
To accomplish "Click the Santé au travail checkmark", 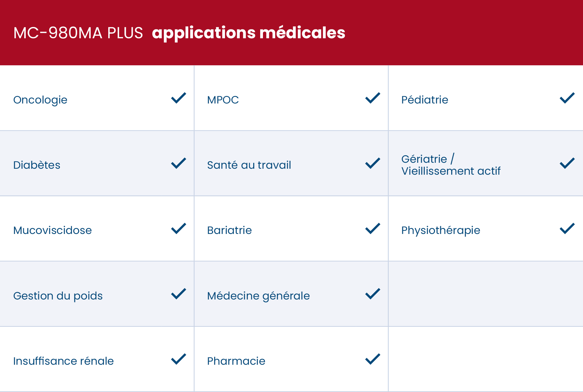I will click(x=373, y=163).
